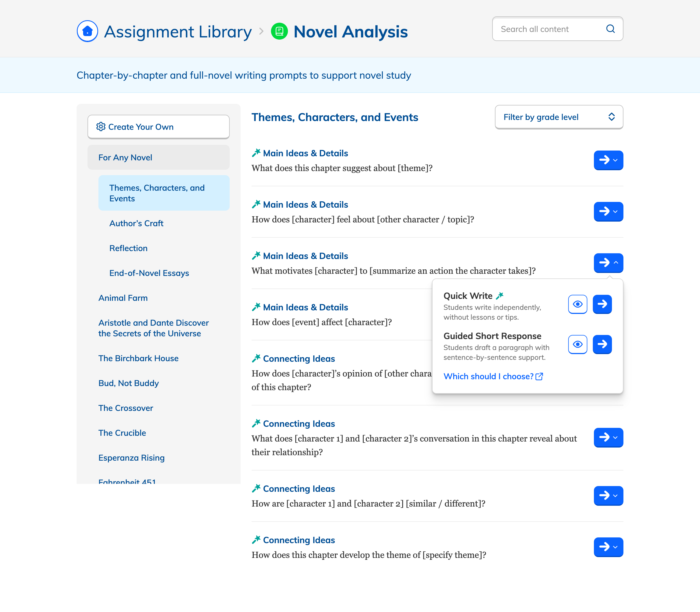The height and width of the screenshot is (612, 700).
Task: Expand assign options for similar / different prompt
Action: click(x=608, y=496)
